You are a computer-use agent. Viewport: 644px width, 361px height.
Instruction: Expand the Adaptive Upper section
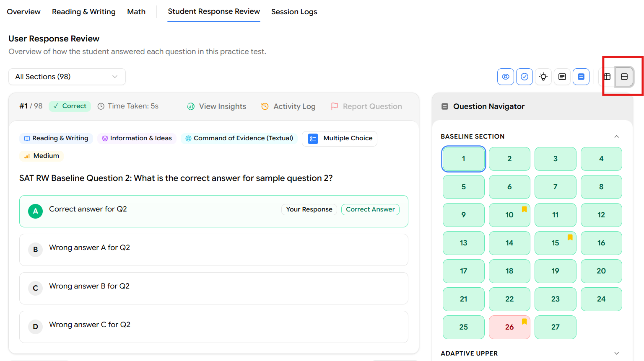click(x=616, y=353)
